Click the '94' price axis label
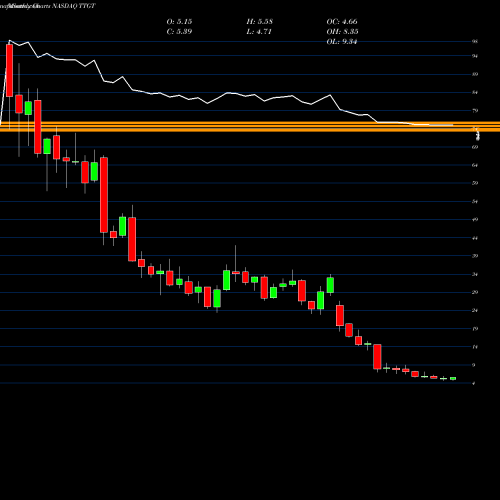 tap(475, 56)
